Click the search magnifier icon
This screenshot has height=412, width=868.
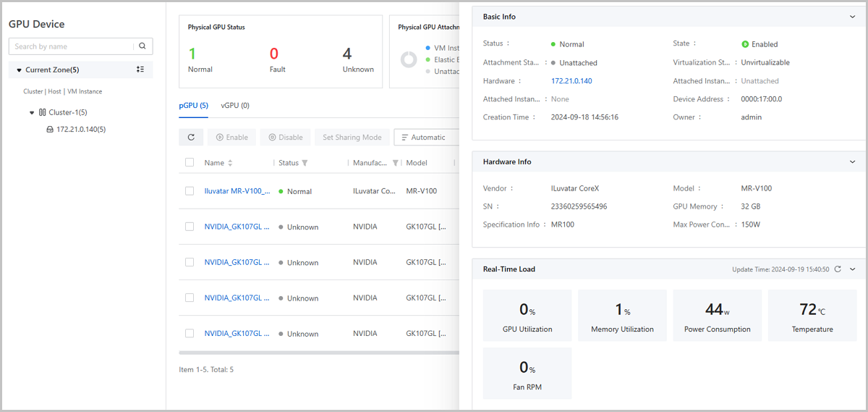click(142, 46)
